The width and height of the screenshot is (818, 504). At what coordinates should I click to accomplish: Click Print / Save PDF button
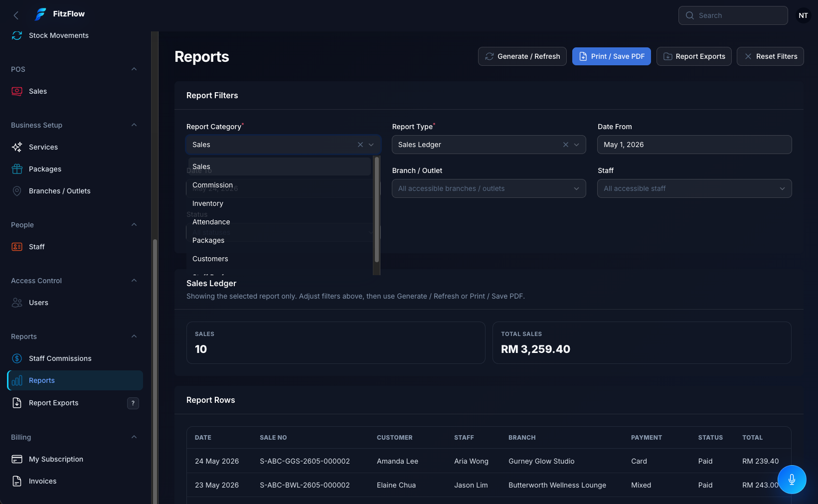pyautogui.click(x=611, y=56)
